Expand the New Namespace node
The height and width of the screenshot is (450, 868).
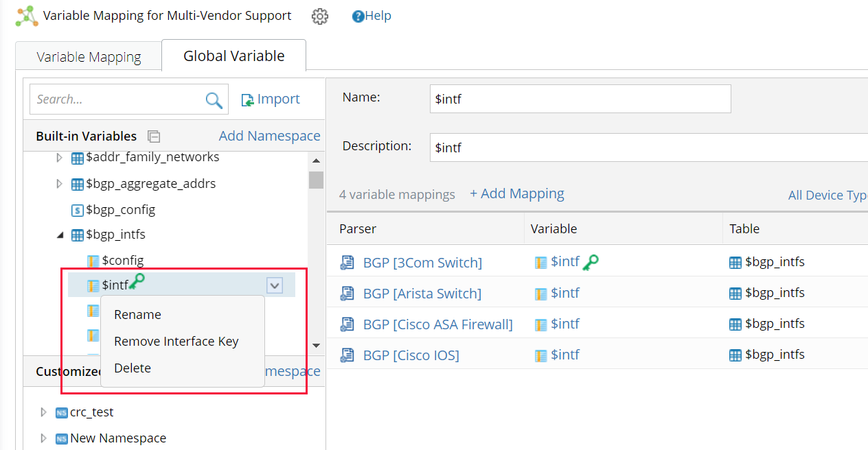(x=43, y=438)
